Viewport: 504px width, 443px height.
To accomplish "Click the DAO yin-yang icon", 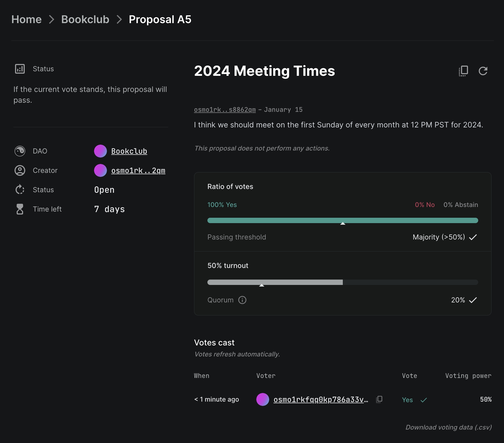I will tap(20, 151).
